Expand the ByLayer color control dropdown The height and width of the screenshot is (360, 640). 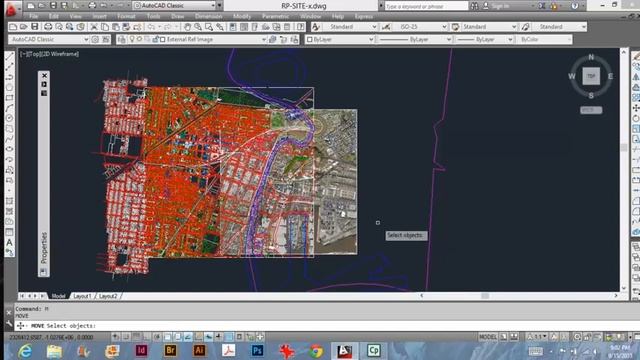click(x=371, y=40)
